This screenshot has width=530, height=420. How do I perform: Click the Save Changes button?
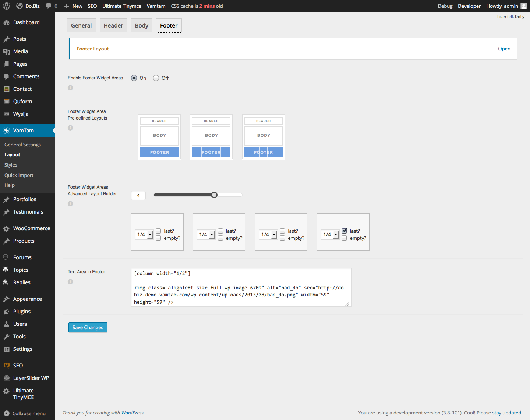point(88,327)
